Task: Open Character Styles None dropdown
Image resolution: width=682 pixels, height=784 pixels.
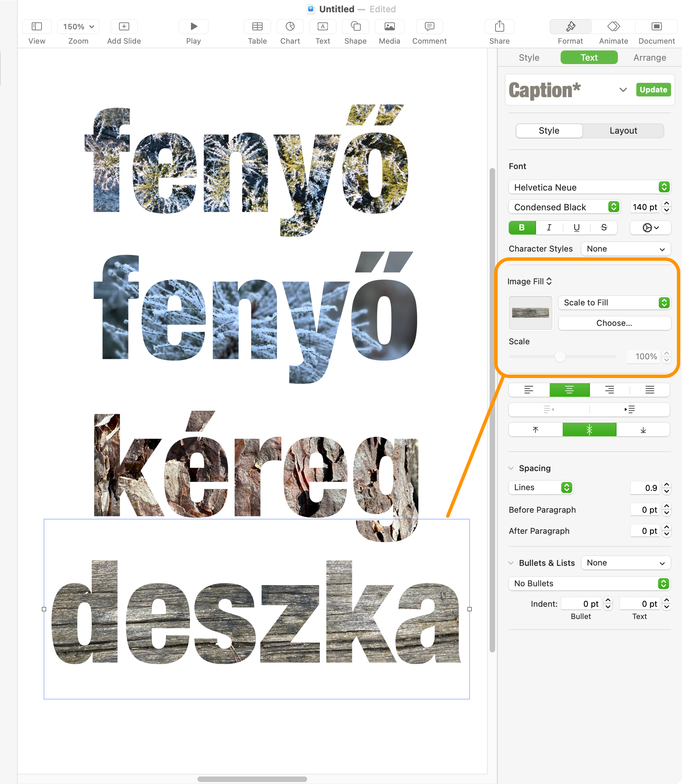Action: (625, 249)
